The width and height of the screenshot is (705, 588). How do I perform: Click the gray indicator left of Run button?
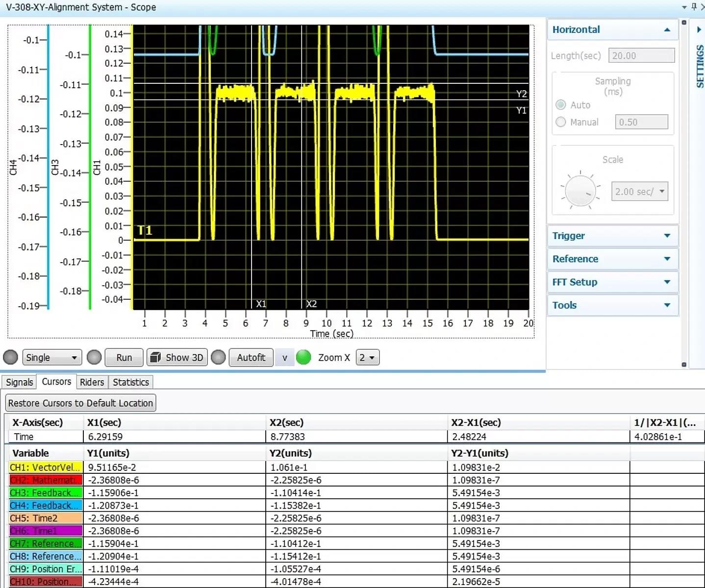pyautogui.click(x=94, y=357)
